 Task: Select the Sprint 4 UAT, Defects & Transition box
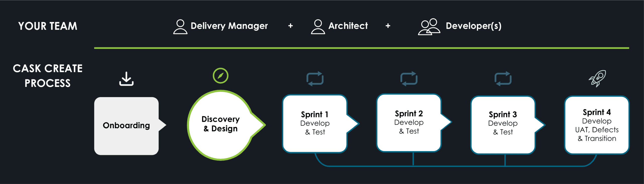point(597,125)
